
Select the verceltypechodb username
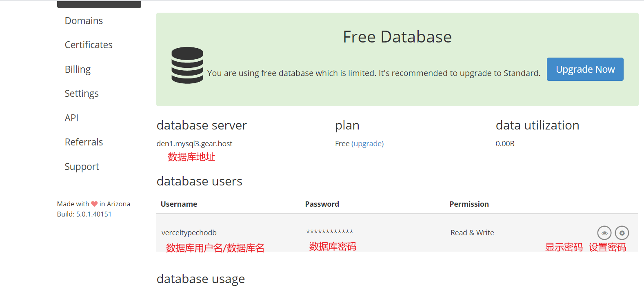pos(189,233)
